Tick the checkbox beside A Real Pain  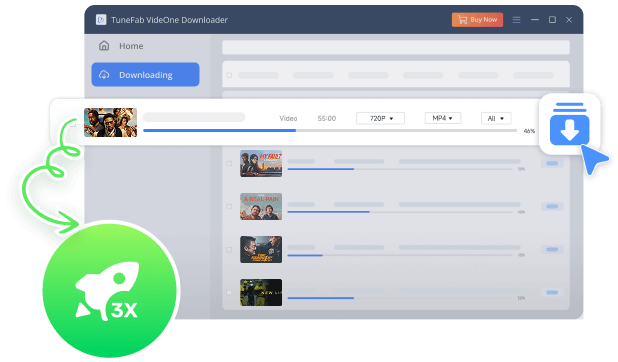229,206
